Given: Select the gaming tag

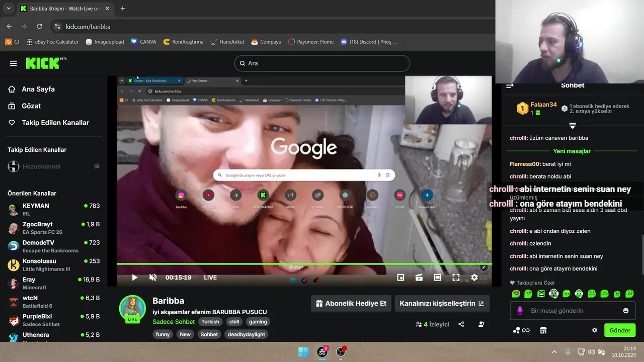Looking at the screenshot, I should click(258, 322).
